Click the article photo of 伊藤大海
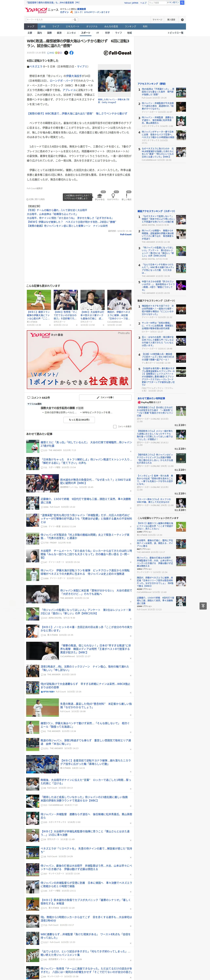This screenshot has width=210, height=980. (114, 81)
